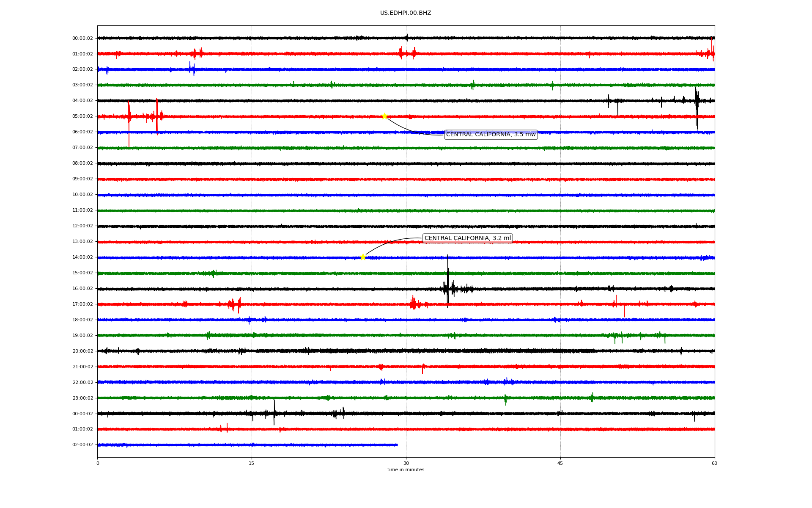812x508 pixels.
Task: Click the CENTRAL CALIFORNIA, 3.2 ml label
Action: click(467, 238)
